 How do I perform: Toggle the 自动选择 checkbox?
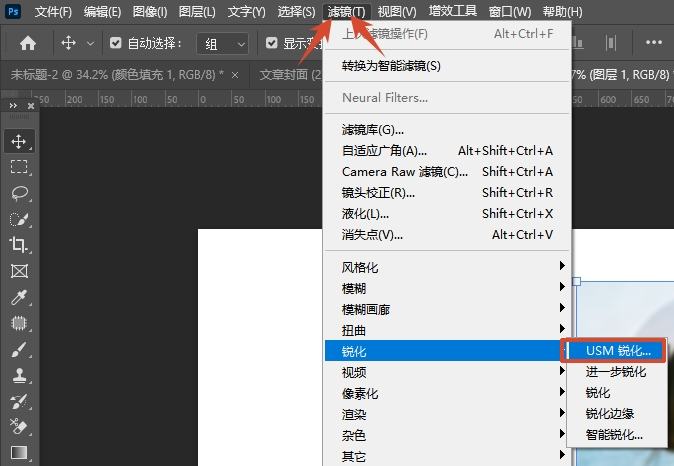[x=115, y=43]
